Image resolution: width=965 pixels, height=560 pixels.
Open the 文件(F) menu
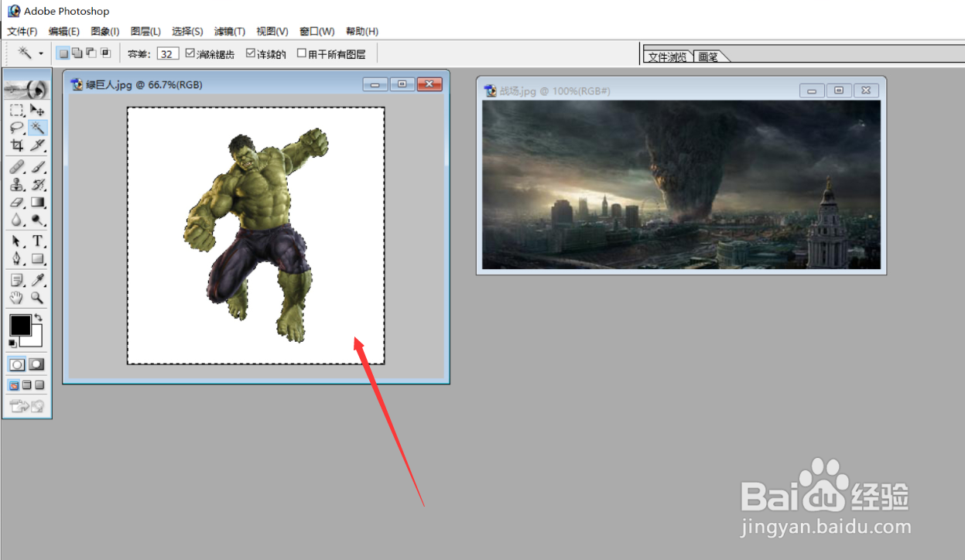[x=22, y=31]
